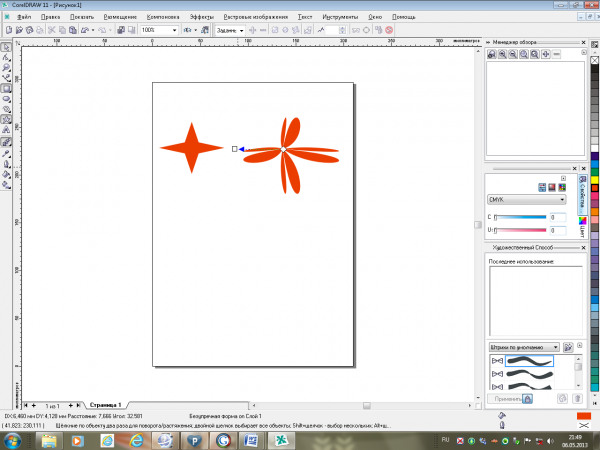Open the Bitmaps menu
600x450 pixels.
point(256,17)
